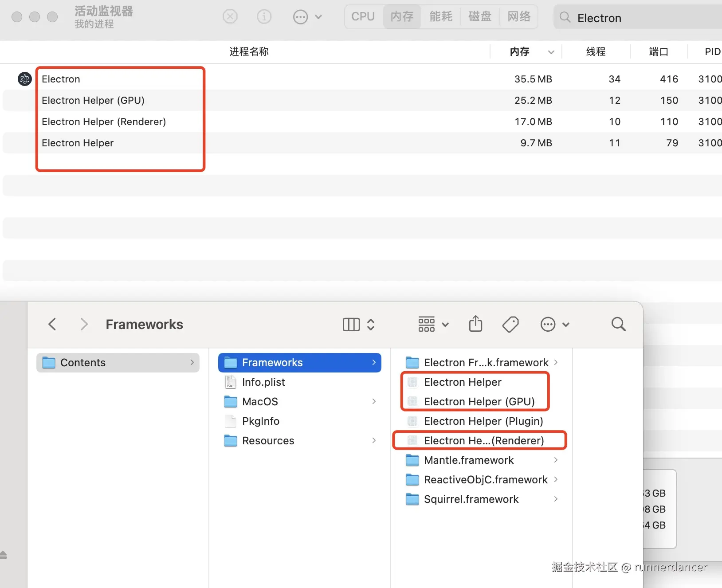This screenshot has width=722, height=588.
Task: Click the Finder search magnifier icon
Action: tap(618, 324)
